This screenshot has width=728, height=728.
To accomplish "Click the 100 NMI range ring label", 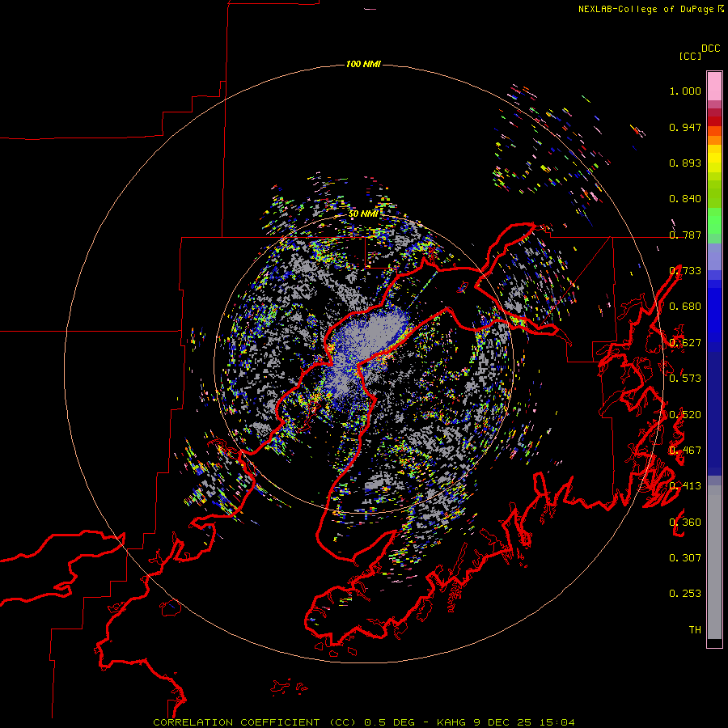I will [363, 64].
